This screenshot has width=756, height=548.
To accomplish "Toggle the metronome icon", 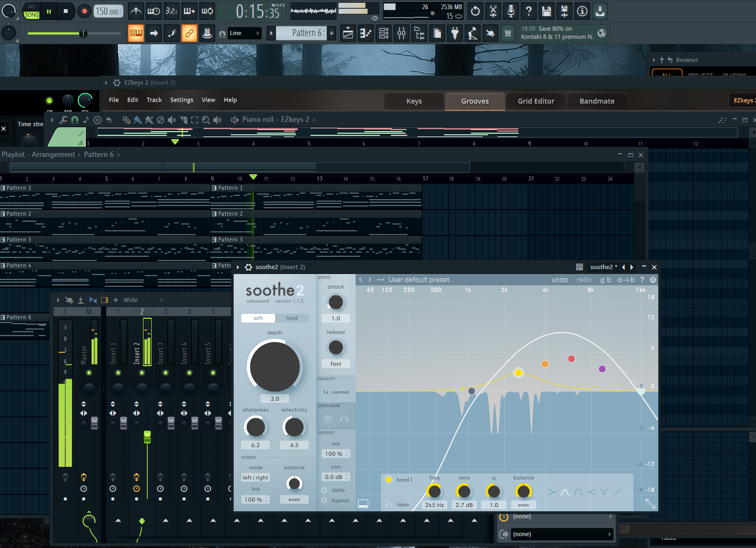I will point(136,11).
